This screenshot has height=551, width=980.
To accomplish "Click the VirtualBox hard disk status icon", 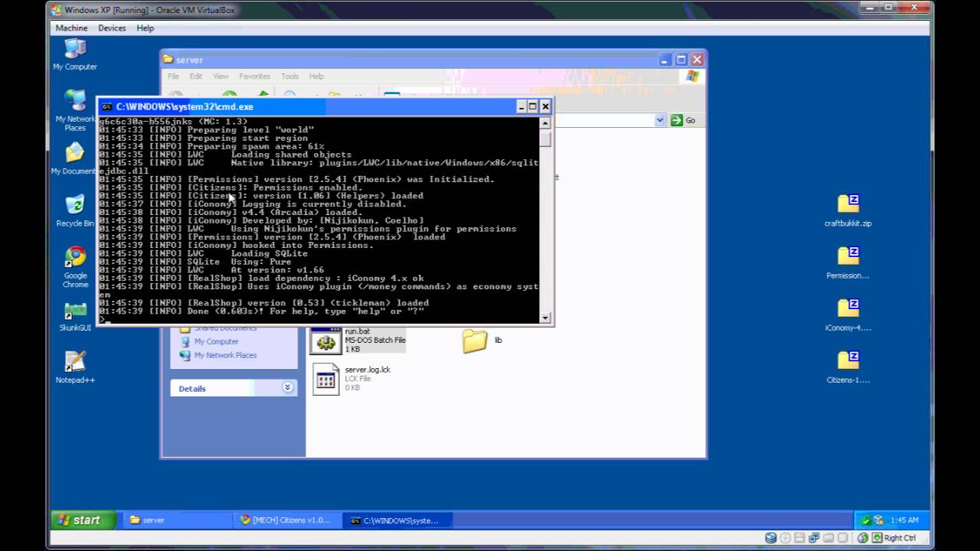I will [x=771, y=538].
